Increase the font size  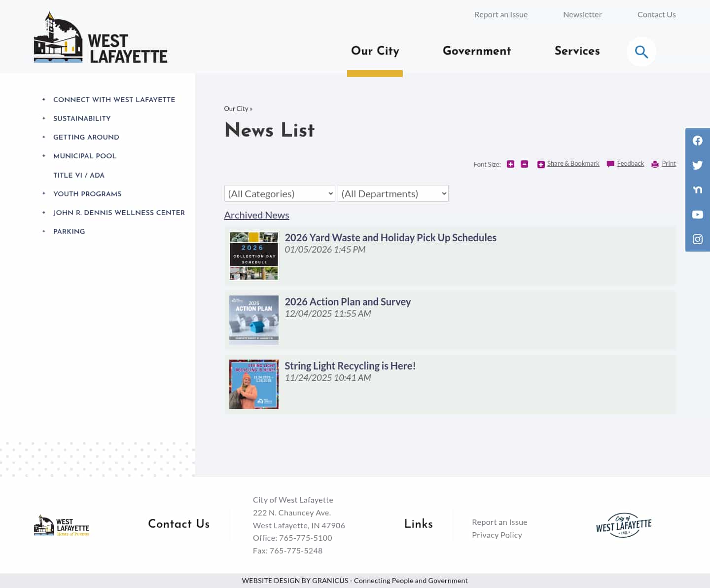pyautogui.click(x=510, y=164)
